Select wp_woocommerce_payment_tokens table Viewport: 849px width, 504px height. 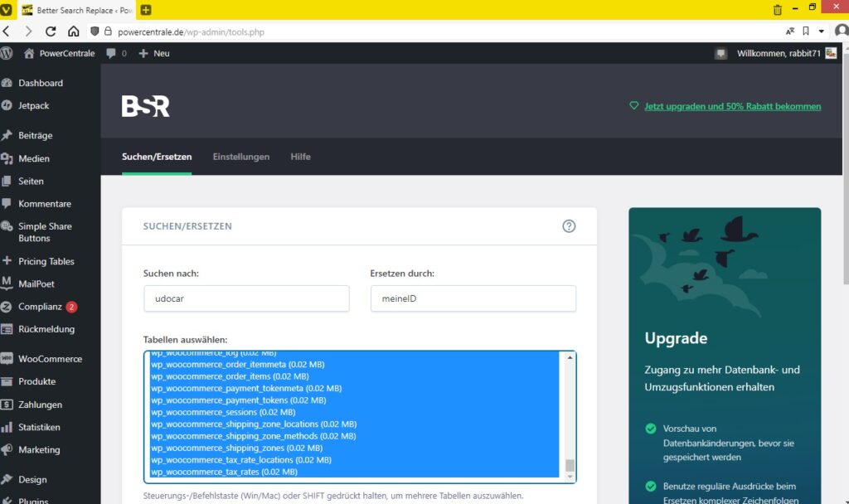[355, 400]
